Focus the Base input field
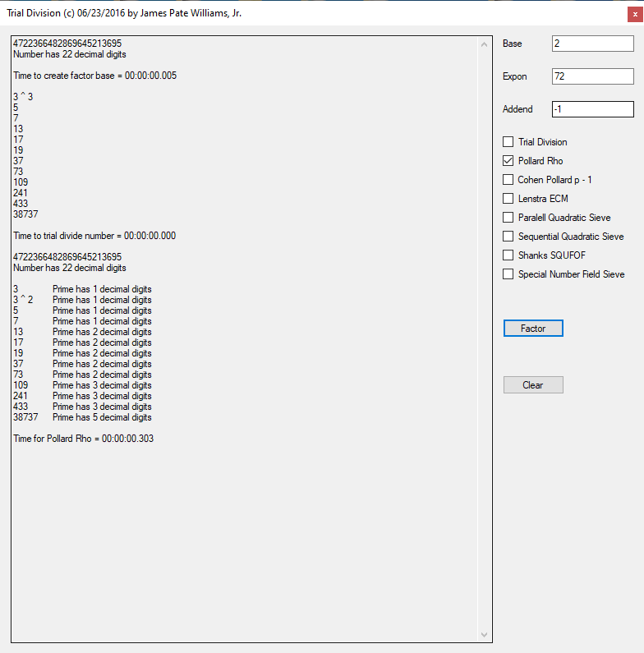644x653 pixels. 592,44
